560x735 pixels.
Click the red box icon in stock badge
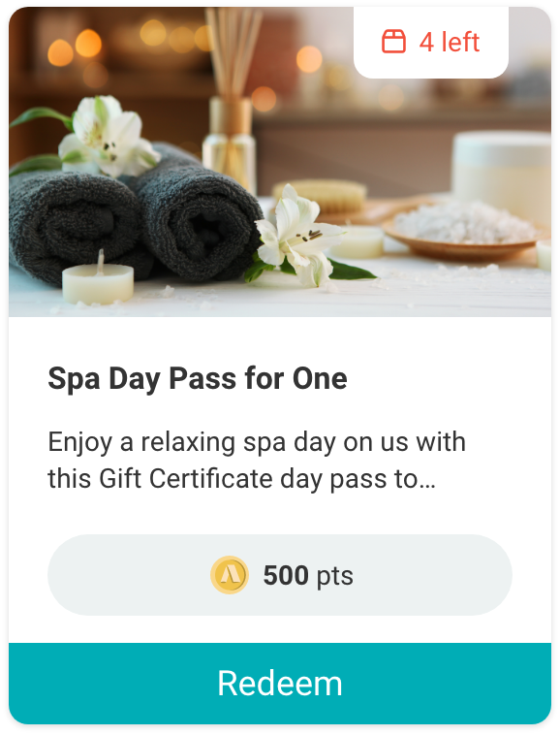click(393, 42)
